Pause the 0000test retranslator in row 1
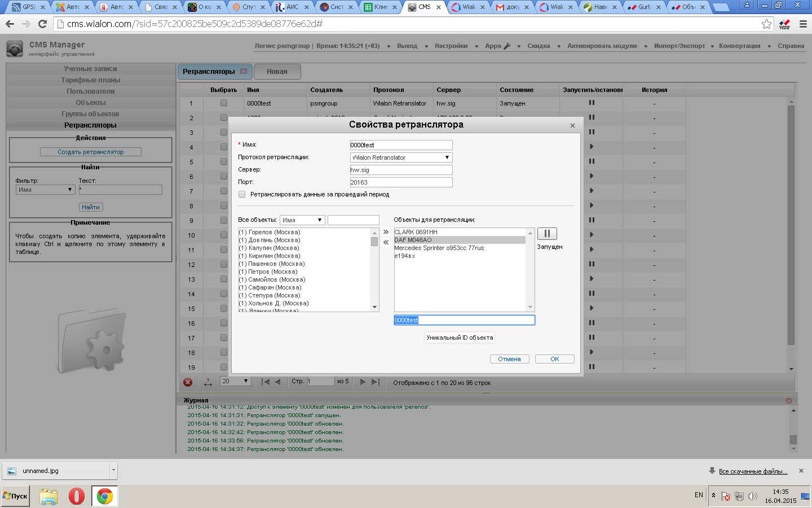The height and width of the screenshot is (508, 812). [x=592, y=103]
